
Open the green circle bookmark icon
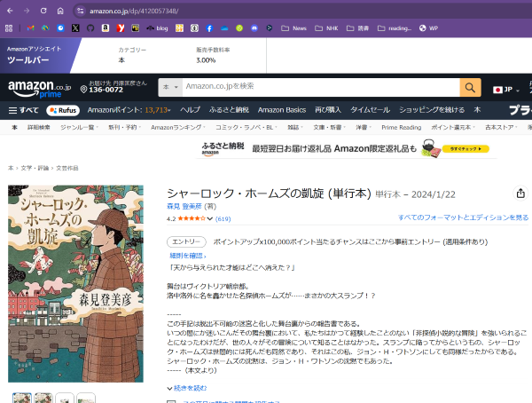(239, 28)
